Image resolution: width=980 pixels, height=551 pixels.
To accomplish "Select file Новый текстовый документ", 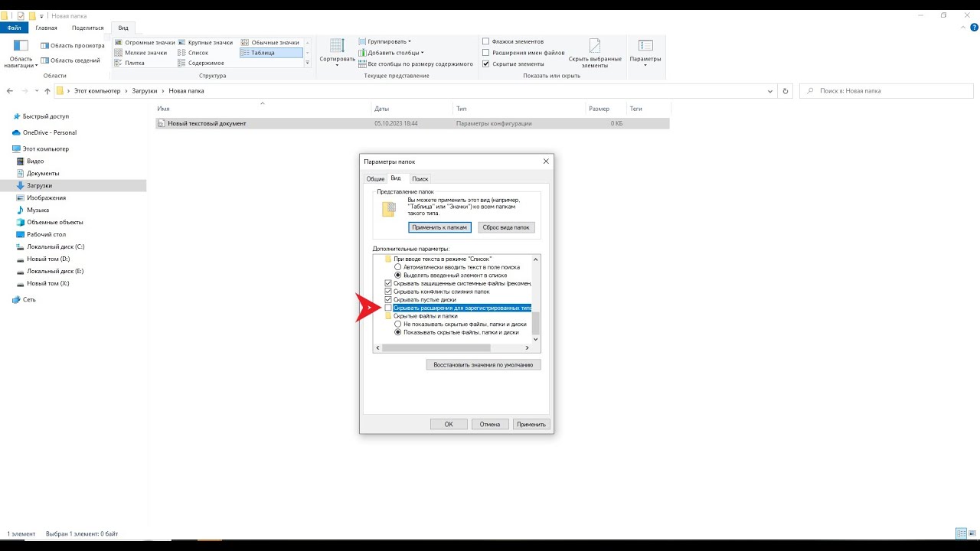I will coord(207,123).
